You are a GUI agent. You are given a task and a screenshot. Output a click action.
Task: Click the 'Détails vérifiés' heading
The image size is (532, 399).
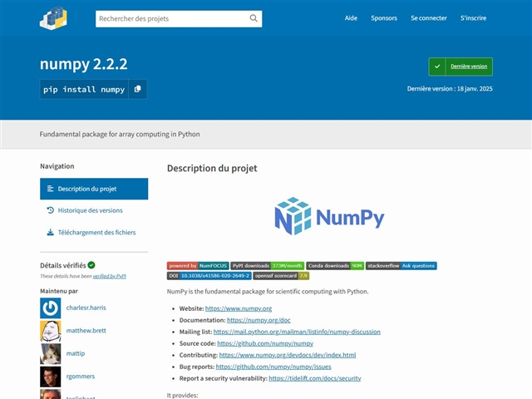(63, 265)
